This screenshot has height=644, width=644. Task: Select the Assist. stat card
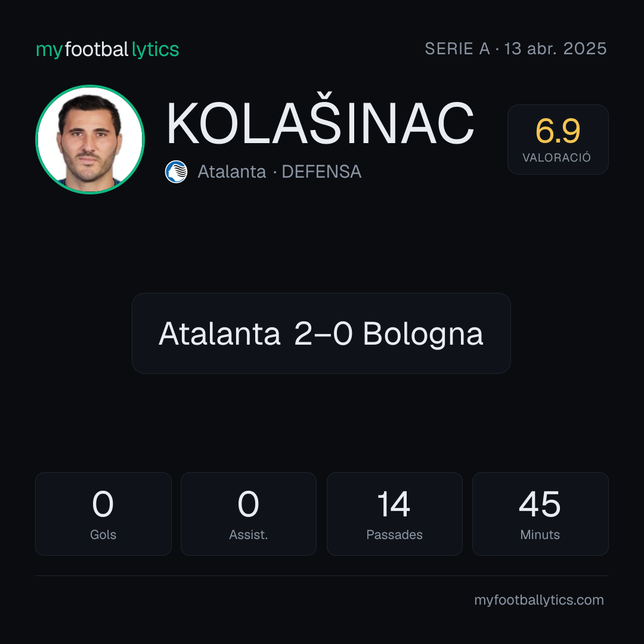pos(249,514)
